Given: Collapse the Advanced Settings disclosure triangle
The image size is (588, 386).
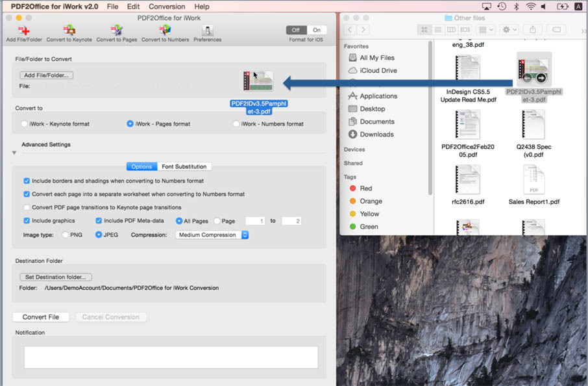Looking at the screenshot, I should tap(14, 153).
